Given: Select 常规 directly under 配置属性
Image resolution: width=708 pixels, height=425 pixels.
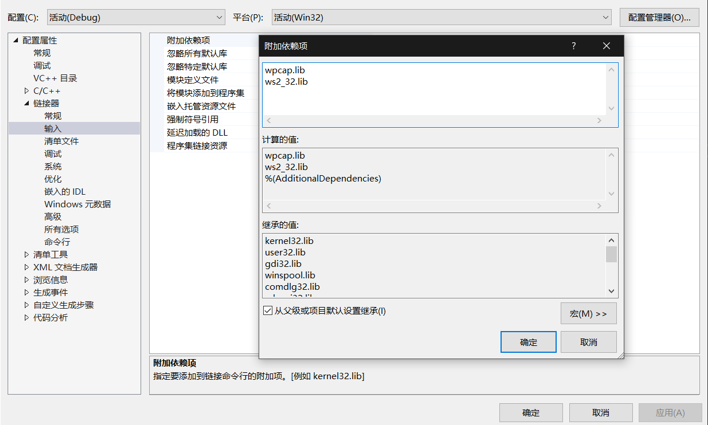Looking at the screenshot, I should point(42,53).
